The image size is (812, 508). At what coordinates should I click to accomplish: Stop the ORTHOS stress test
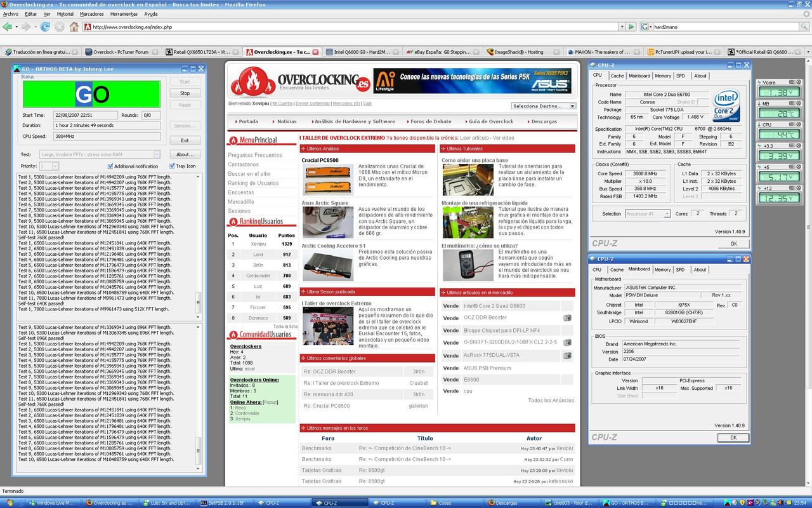coord(185,93)
